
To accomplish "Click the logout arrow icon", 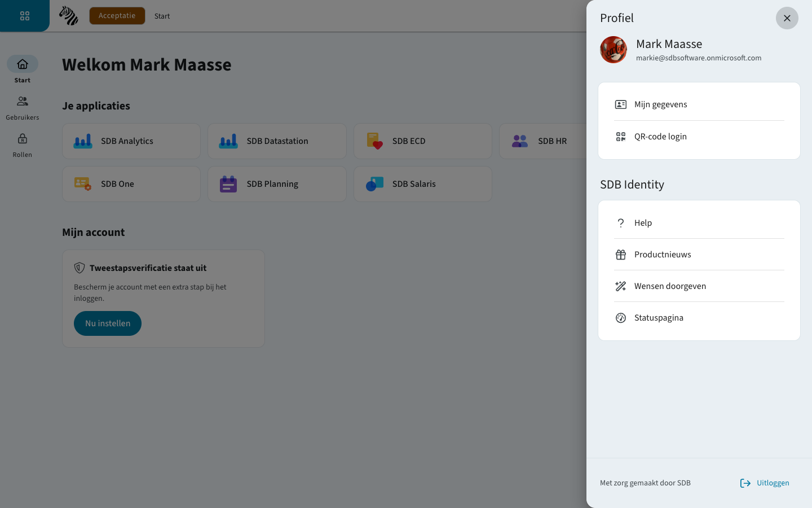I will [x=745, y=483].
